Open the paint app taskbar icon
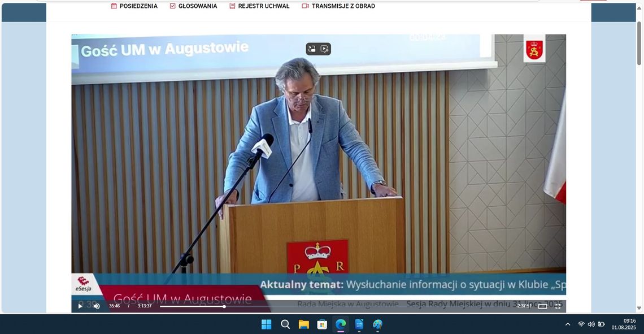This screenshot has width=644, height=334. point(377,324)
